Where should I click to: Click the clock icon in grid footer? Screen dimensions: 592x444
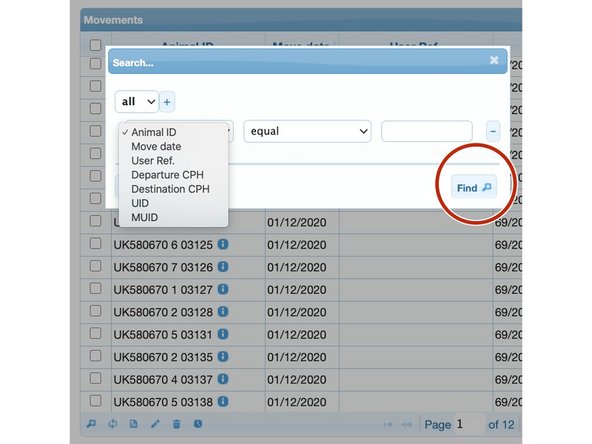(198, 424)
